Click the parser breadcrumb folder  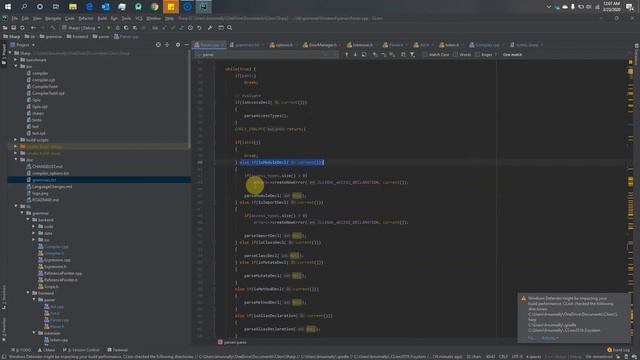coord(100,36)
